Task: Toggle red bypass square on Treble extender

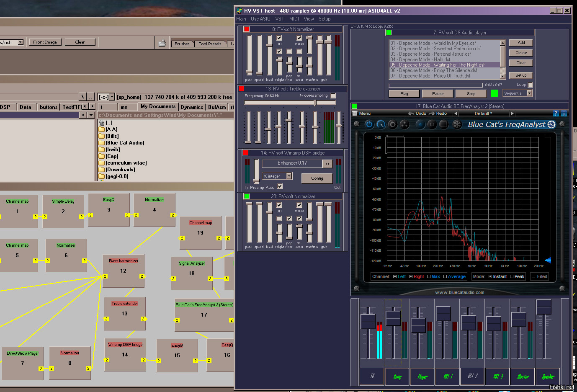Action: pyautogui.click(x=241, y=89)
